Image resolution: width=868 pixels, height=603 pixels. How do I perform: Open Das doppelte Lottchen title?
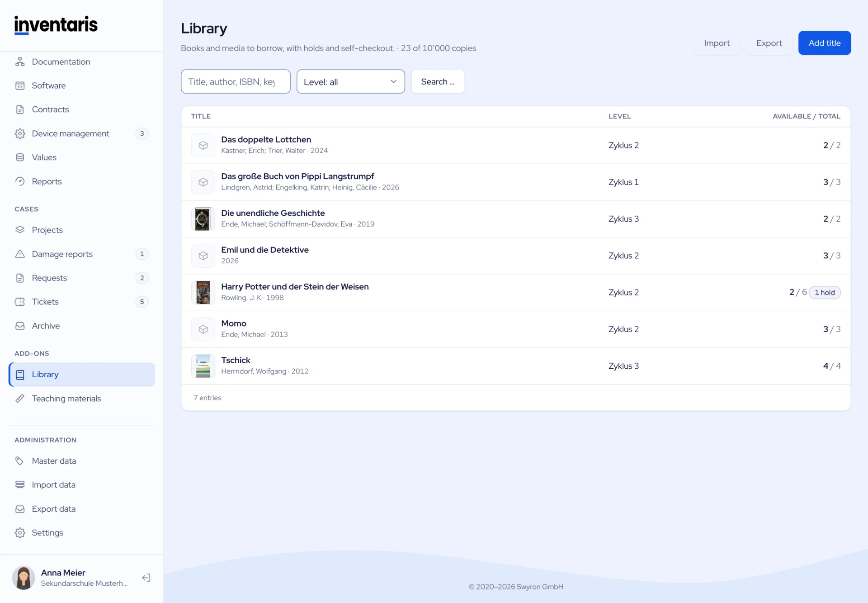[266, 139]
